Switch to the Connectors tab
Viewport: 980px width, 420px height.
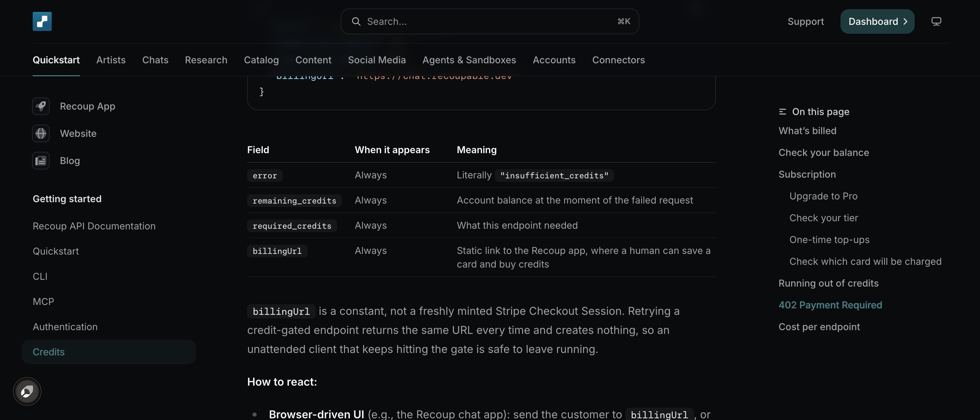pos(618,60)
